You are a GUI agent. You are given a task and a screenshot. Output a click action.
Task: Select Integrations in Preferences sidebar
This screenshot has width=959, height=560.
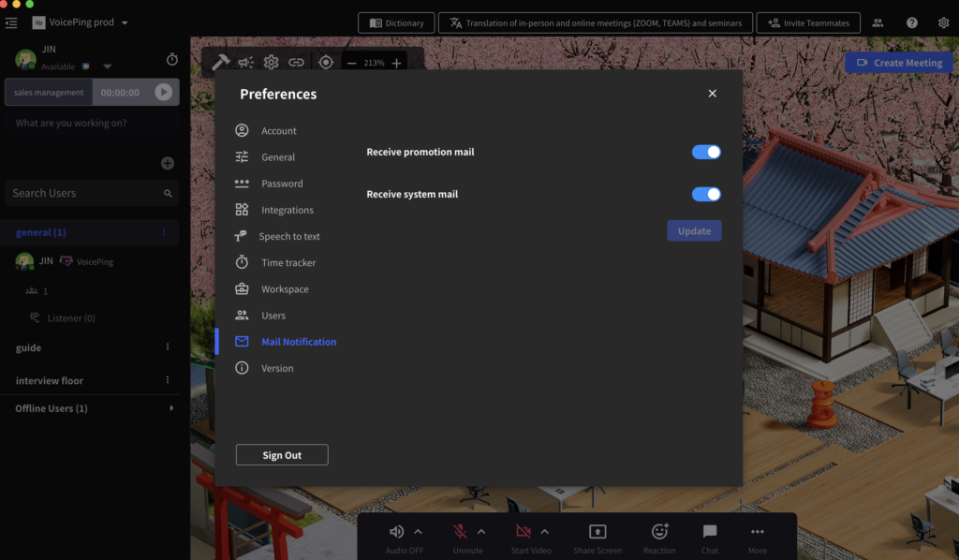click(287, 210)
